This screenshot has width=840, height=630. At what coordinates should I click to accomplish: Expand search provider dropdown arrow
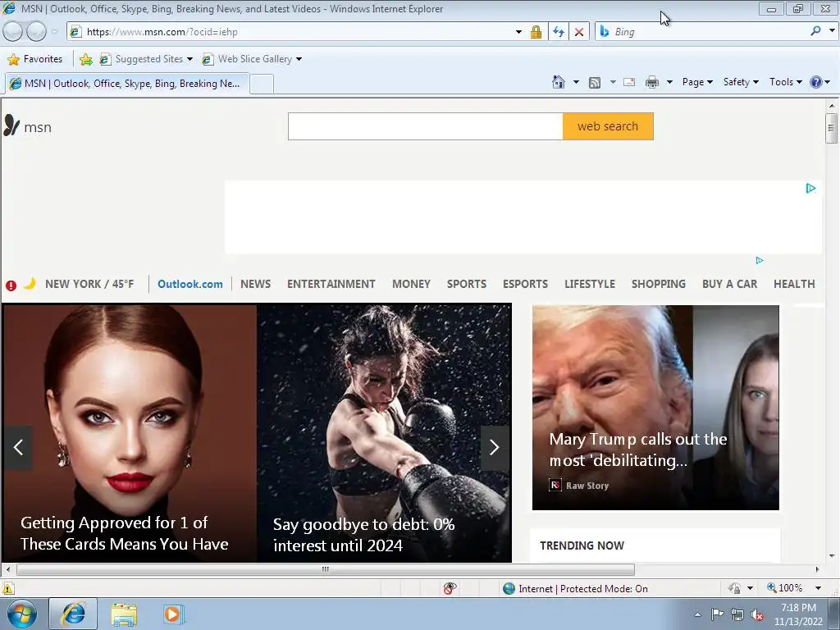tap(832, 31)
